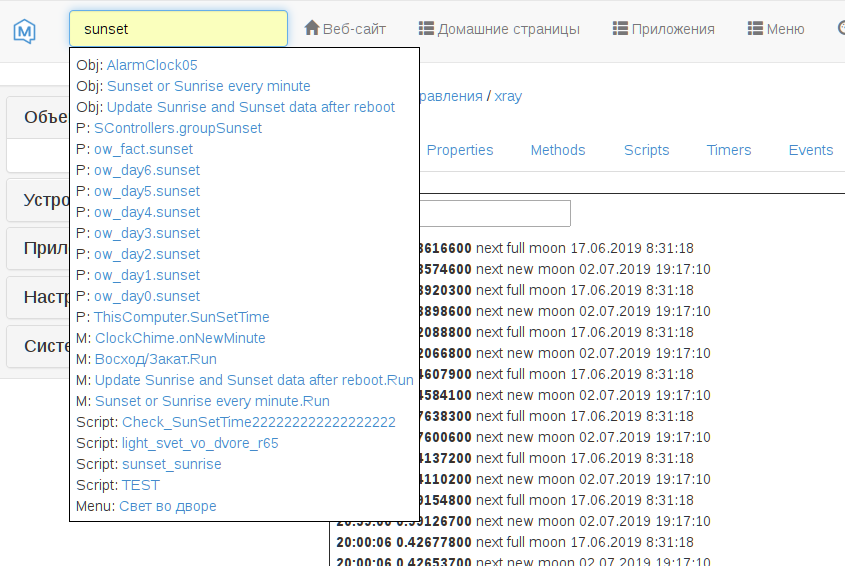The height and width of the screenshot is (566, 845).
Task: Select log entry ending 8616600 next full moon
Action: (x=556, y=249)
